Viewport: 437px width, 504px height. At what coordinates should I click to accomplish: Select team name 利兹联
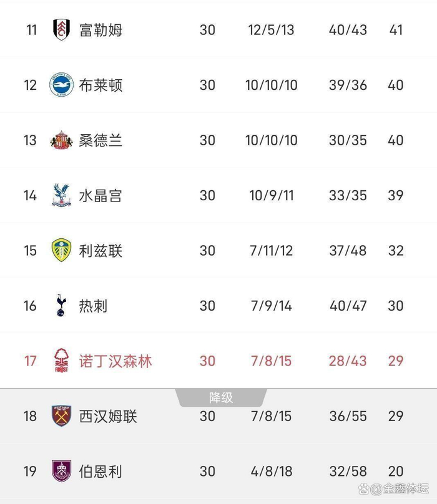click(101, 251)
